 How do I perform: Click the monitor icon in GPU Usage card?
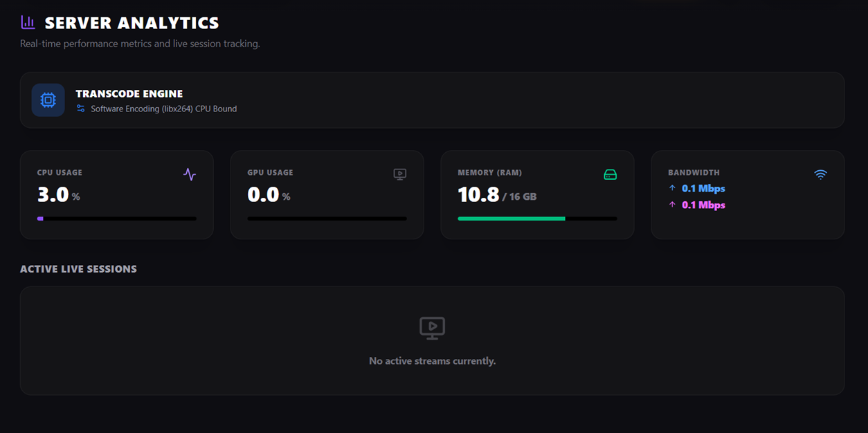tap(400, 174)
